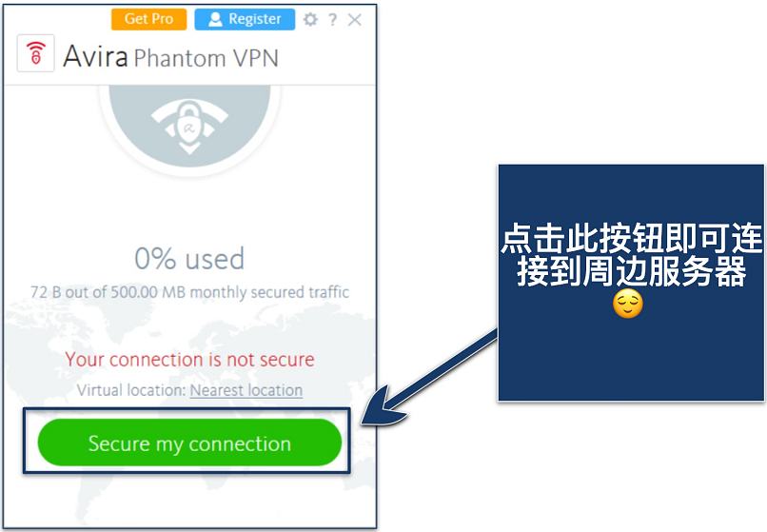
Task: Click the monthly secured traffic text
Action: coord(189,291)
